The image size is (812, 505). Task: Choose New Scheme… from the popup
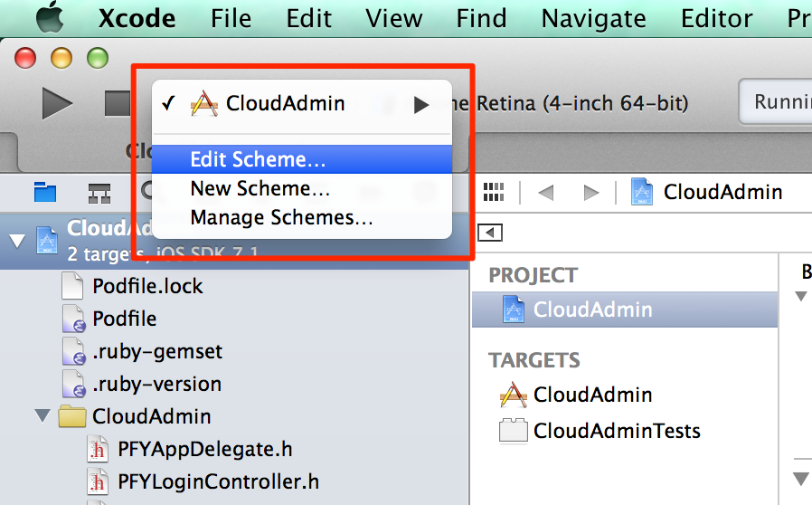302,188
